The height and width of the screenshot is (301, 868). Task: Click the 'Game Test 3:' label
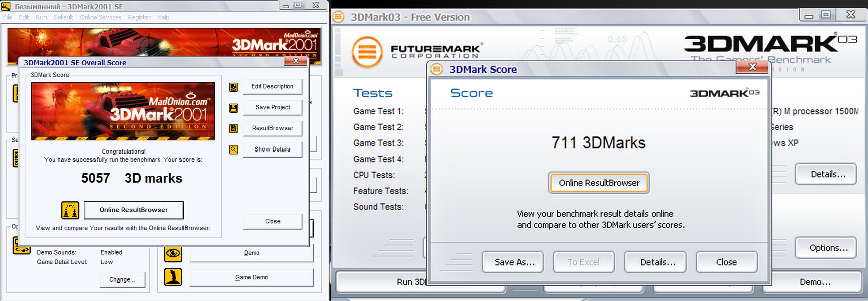378,143
